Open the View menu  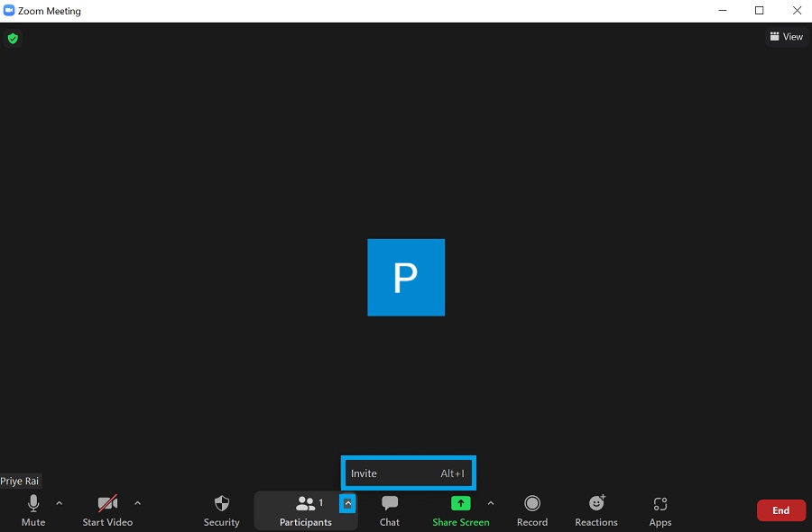(x=786, y=36)
